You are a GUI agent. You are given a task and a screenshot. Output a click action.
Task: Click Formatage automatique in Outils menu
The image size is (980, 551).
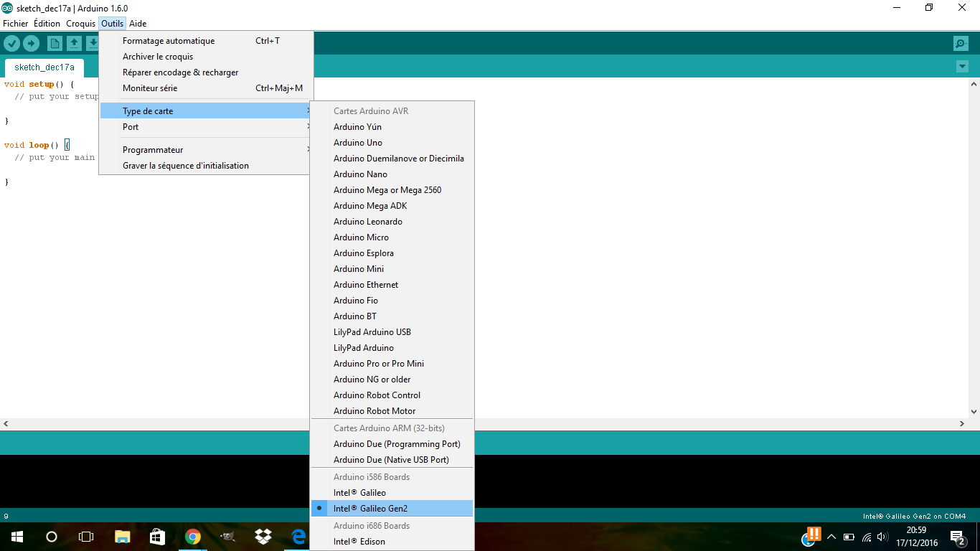pyautogui.click(x=169, y=41)
